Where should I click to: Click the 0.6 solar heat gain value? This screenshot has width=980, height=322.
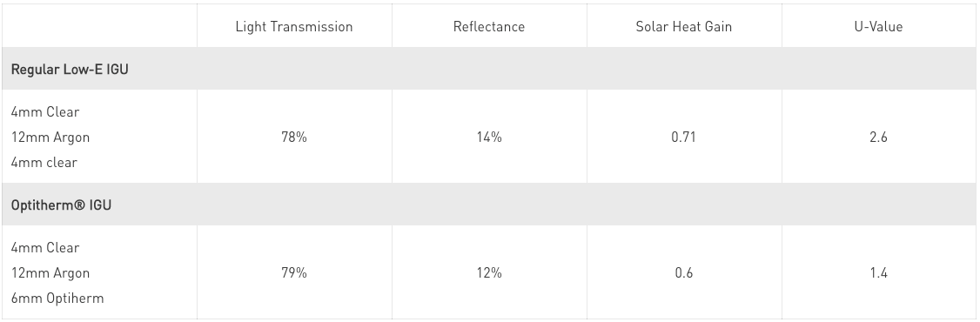[684, 272]
